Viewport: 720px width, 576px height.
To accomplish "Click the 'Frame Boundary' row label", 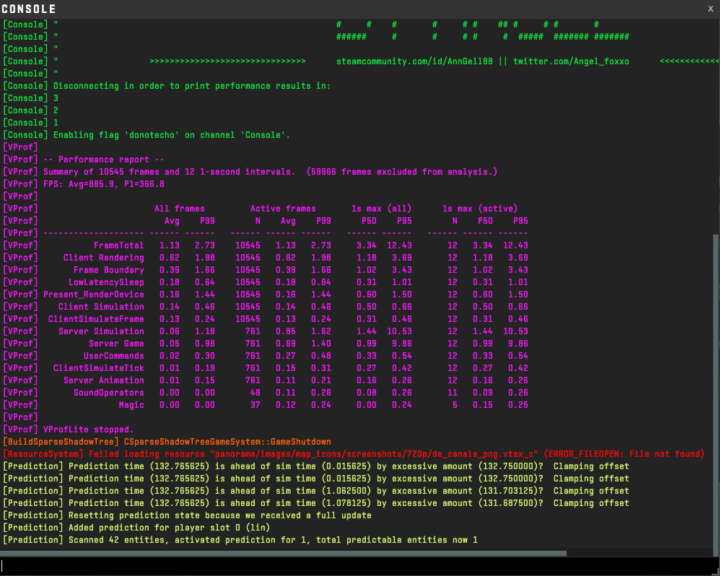I will click(x=108, y=270).
